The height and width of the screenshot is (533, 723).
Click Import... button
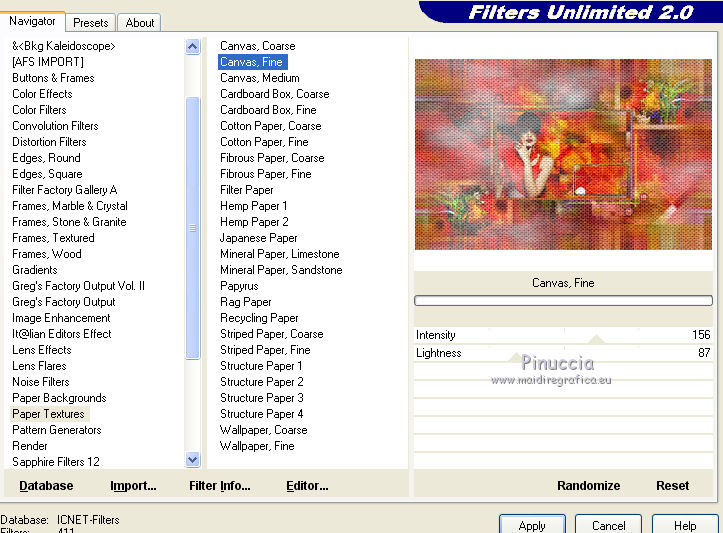(133, 486)
